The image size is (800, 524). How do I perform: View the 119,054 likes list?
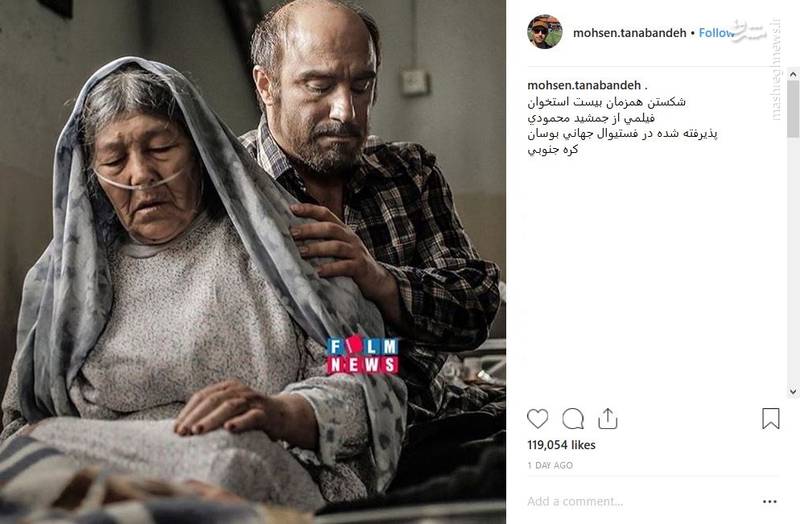[561, 445]
